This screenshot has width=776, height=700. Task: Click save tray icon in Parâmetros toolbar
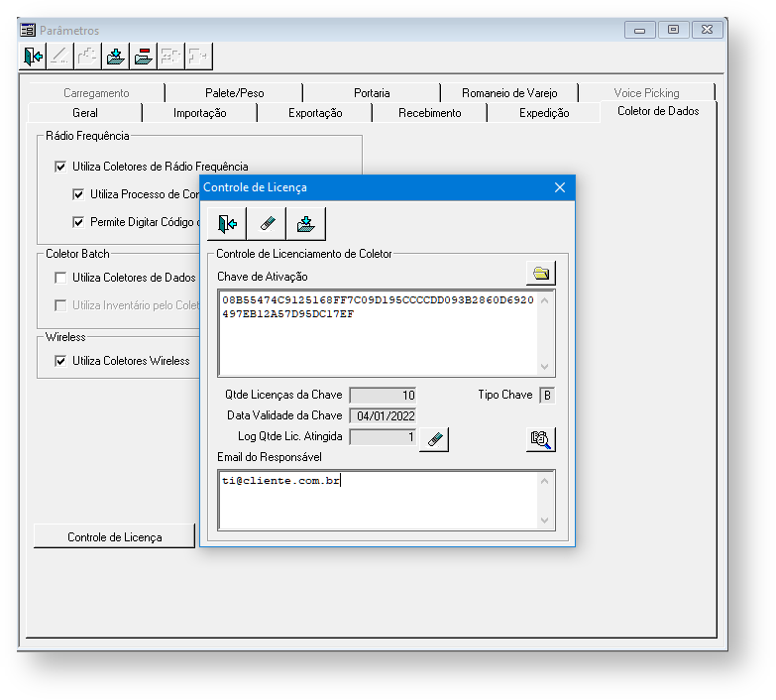click(x=116, y=57)
